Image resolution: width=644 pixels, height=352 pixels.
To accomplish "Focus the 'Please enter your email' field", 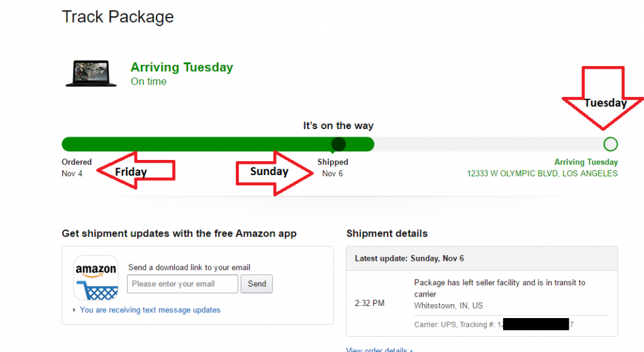I will 182,284.
